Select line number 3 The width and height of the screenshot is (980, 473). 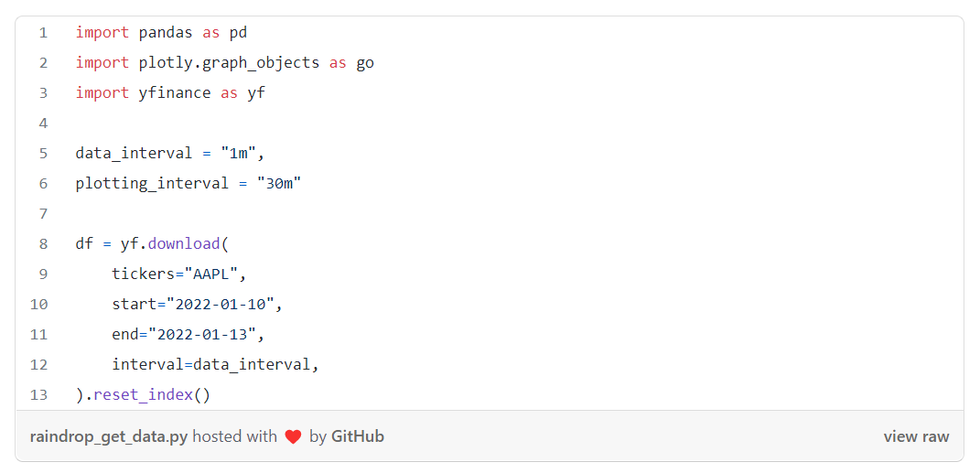pyautogui.click(x=43, y=93)
